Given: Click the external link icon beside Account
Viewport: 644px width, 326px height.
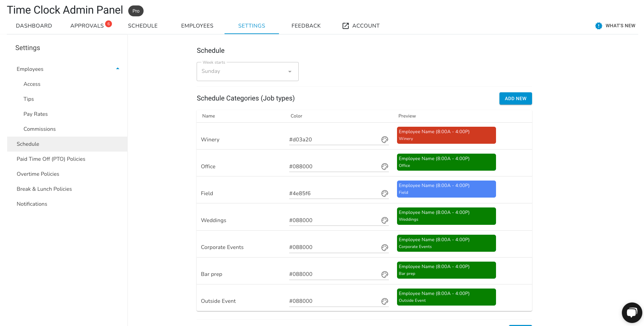Looking at the screenshot, I should [346, 26].
